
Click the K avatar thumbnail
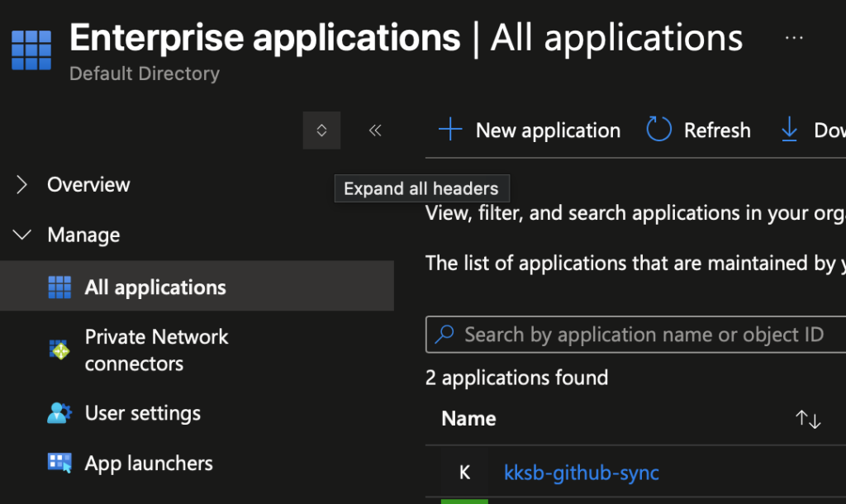click(464, 473)
